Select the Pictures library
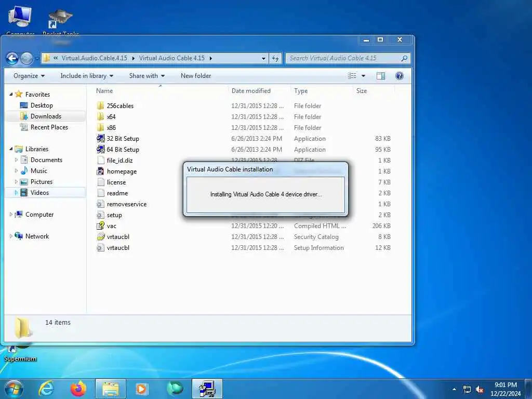Screen dimensions: 532x399 pyautogui.click(x=42, y=181)
